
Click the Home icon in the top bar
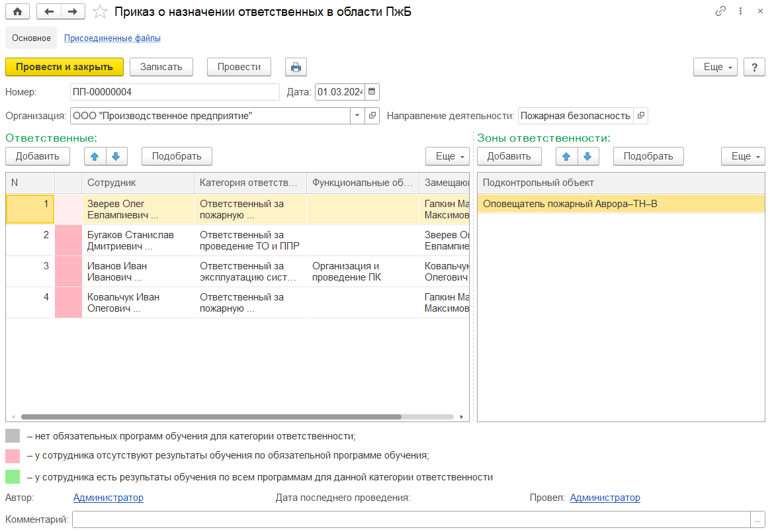[x=17, y=12]
